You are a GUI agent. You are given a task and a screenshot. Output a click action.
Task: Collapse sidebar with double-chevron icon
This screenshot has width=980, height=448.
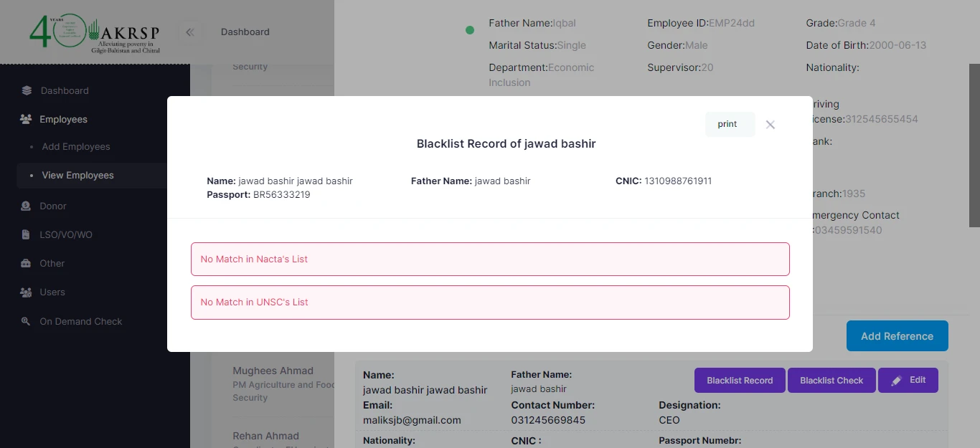(190, 32)
